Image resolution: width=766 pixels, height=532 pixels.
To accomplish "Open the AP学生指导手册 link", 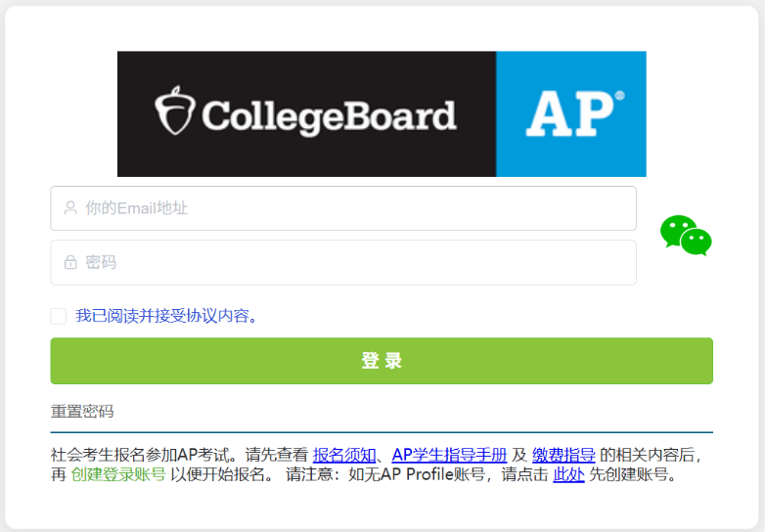I will tap(449, 455).
